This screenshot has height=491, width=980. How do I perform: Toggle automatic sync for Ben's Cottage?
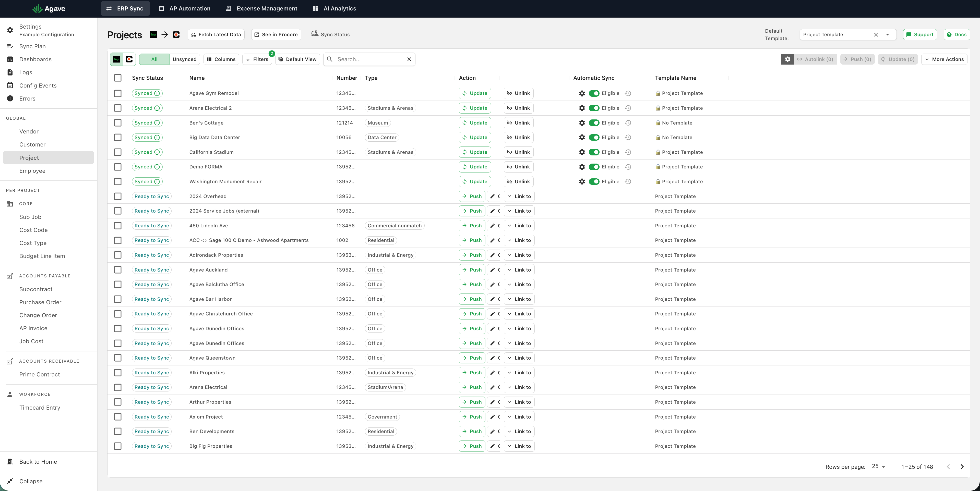click(x=594, y=123)
